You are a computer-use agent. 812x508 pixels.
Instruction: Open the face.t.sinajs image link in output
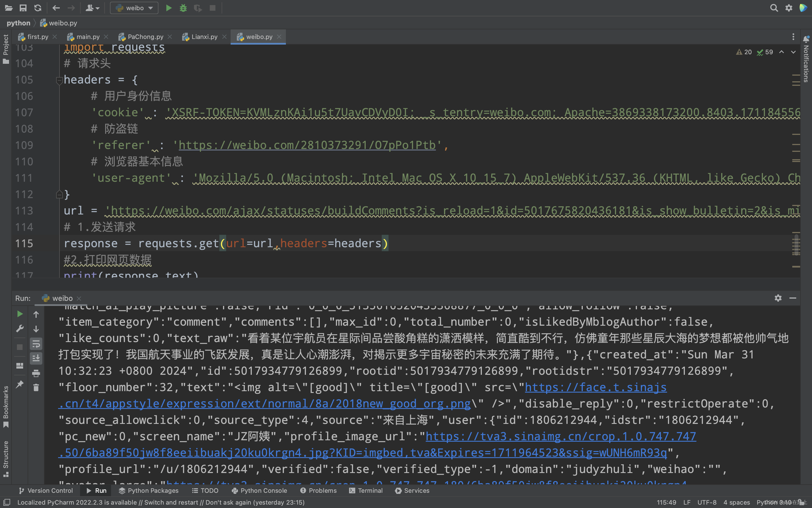[595, 387]
